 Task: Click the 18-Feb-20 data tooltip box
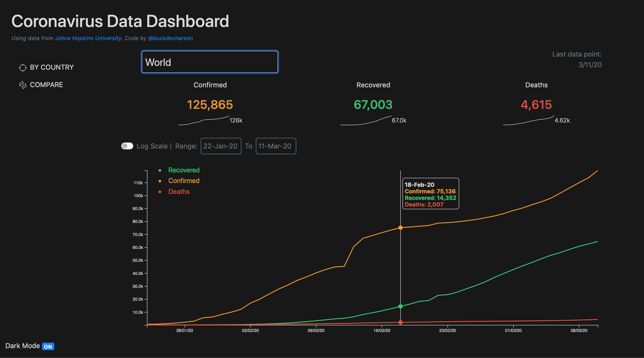(x=431, y=194)
